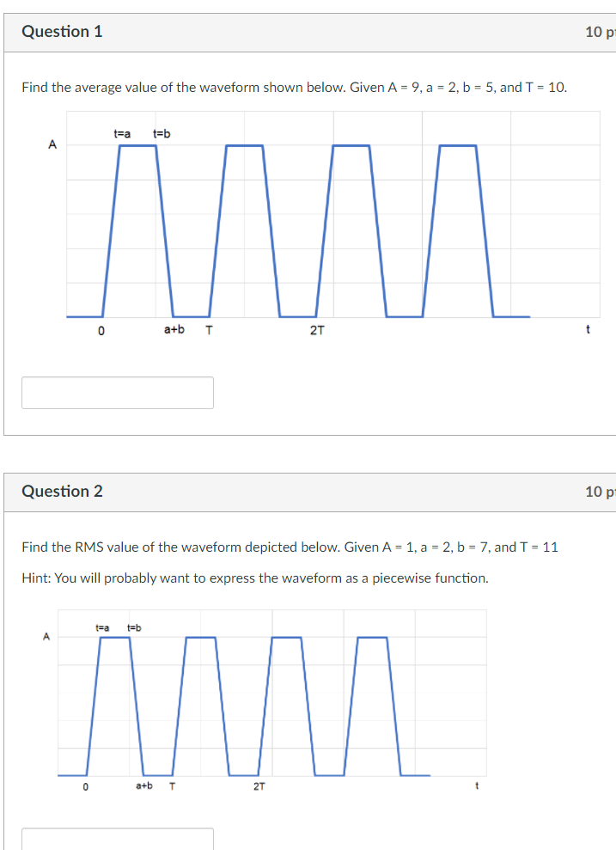The image size is (616, 850).
Task: Click the t axis label on Question 1 graph
Action: 588,328
